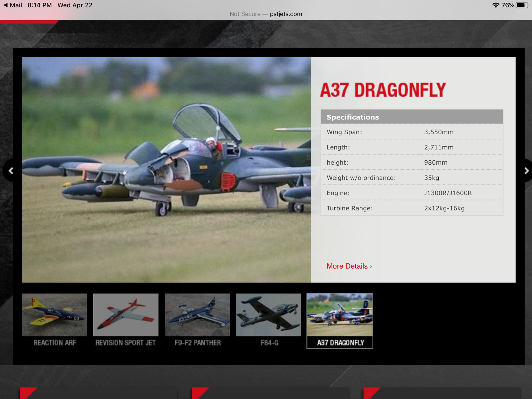Select the F9-F2 Panther thumbnail

pos(197,315)
